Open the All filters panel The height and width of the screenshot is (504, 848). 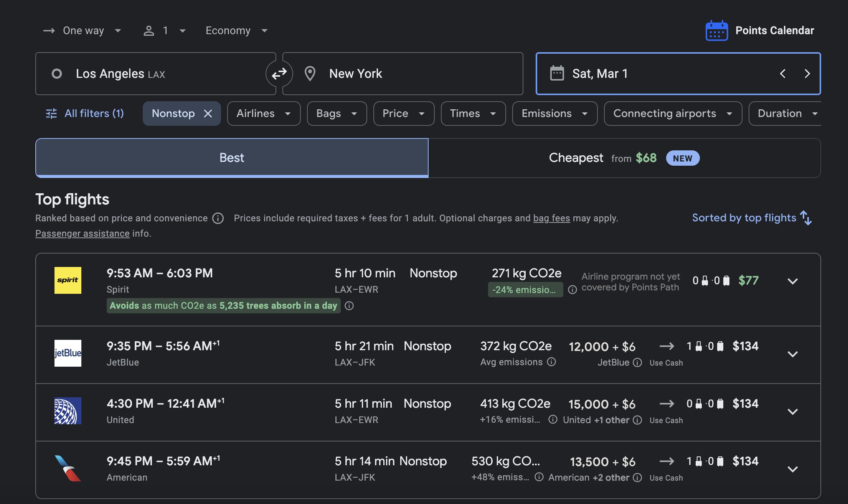pyautogui.click(x=85, y=114)
